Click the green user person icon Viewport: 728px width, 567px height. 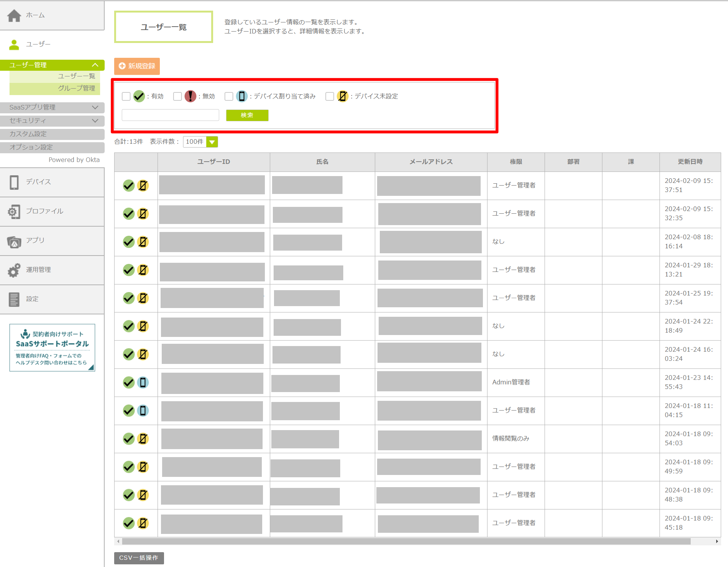(x=14, y=45)
